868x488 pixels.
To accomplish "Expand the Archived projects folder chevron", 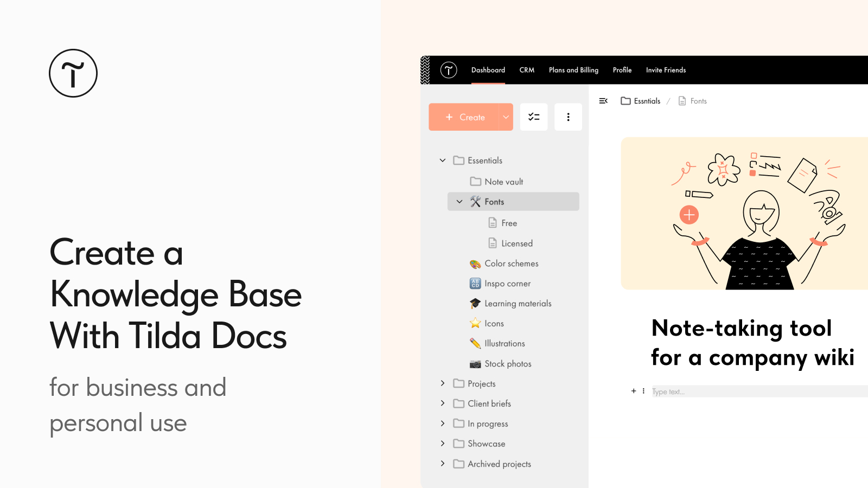I will [x=443, y=464].
